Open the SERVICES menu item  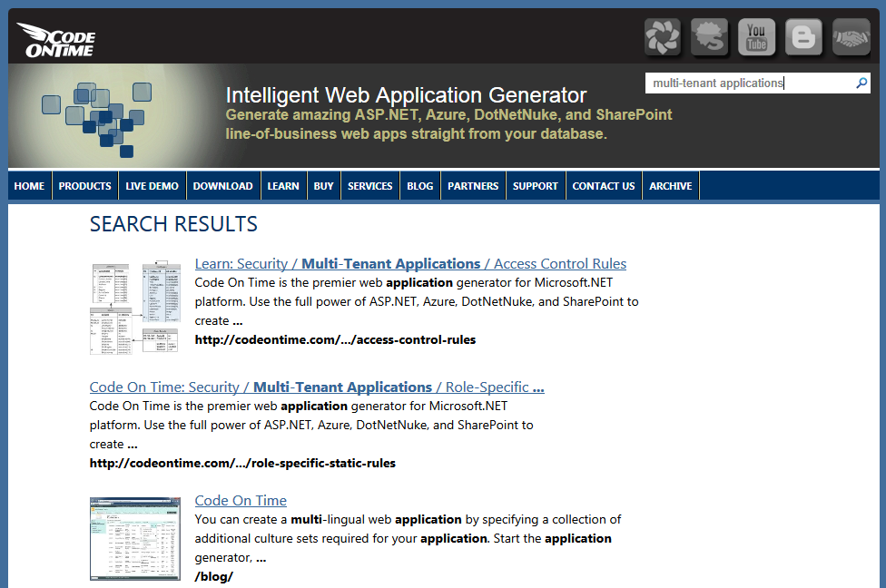370,186
